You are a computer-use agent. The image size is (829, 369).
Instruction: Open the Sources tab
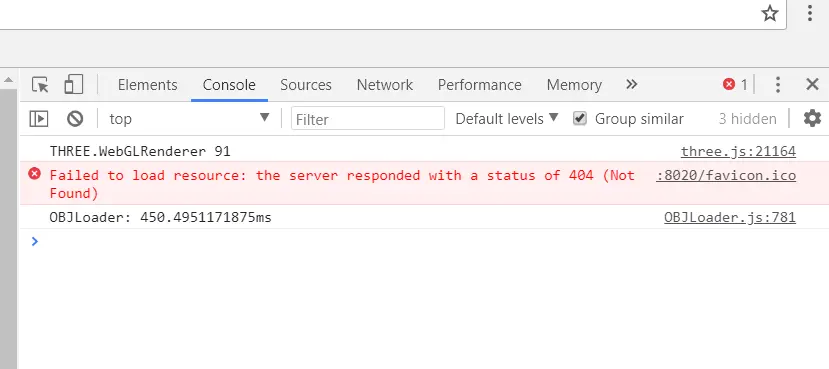click(306, 85)
